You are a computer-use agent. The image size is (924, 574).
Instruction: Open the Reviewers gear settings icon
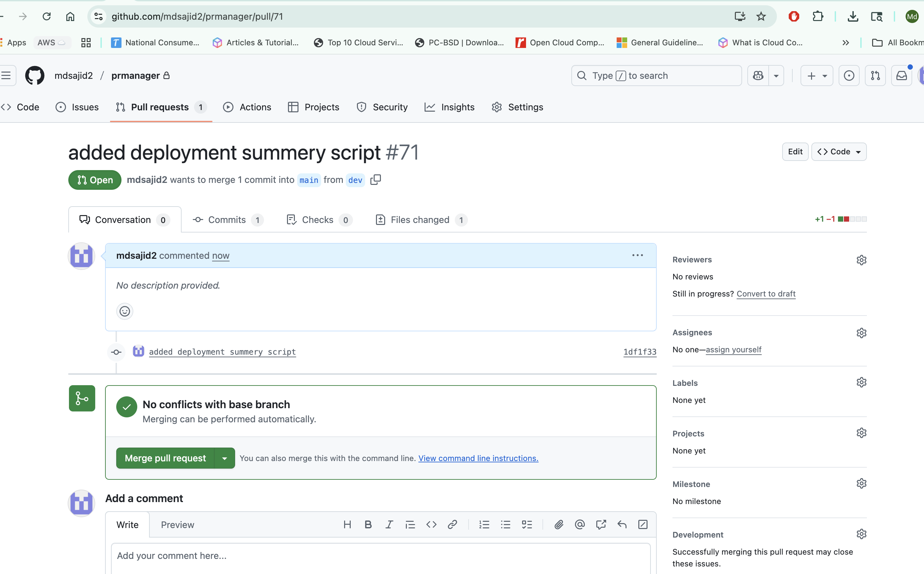861,260
